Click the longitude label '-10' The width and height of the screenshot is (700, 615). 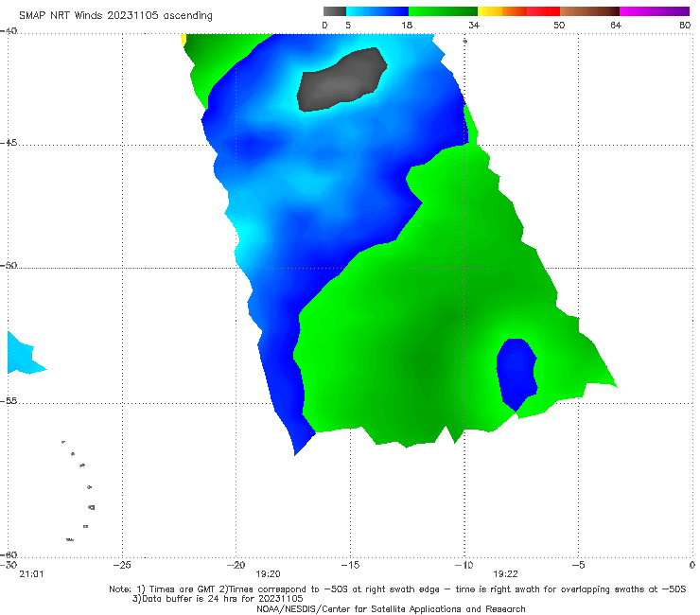[464, 565]
